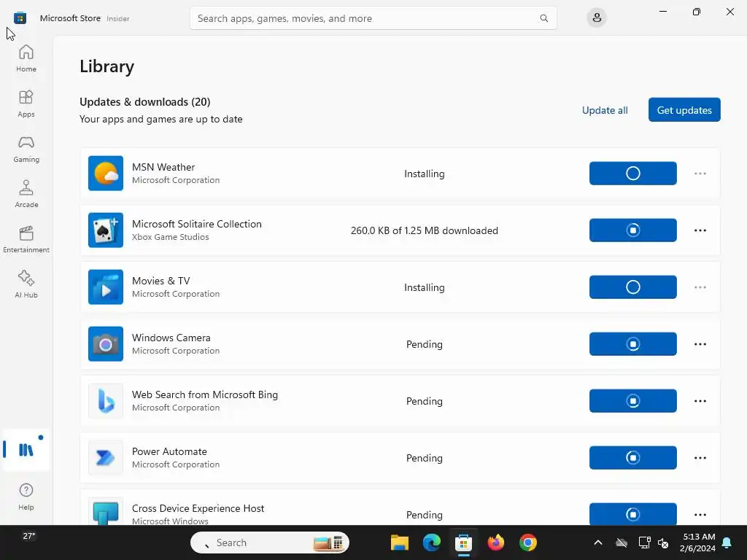Click the Web Search from Microsoft Bing icon
Screen dimensions: 747x560
point(106,401)
